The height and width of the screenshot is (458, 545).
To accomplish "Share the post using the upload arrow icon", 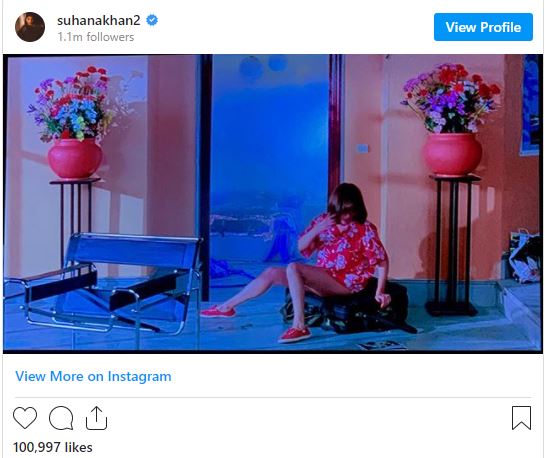I will (96, 418).
